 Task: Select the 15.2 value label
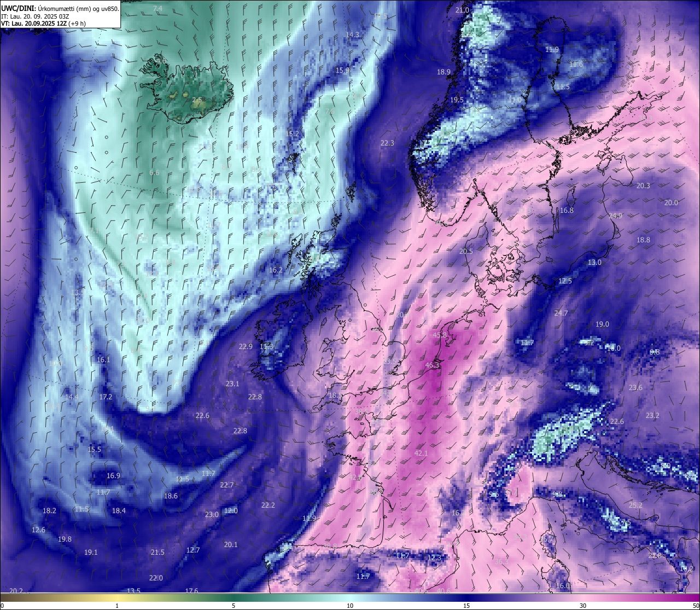point(293,133)
